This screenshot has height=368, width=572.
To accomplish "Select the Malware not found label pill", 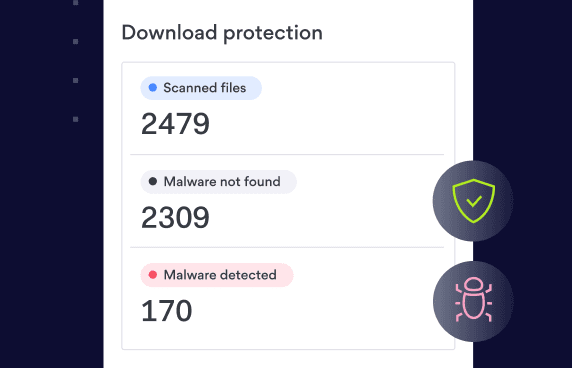I will pos(219,182).
